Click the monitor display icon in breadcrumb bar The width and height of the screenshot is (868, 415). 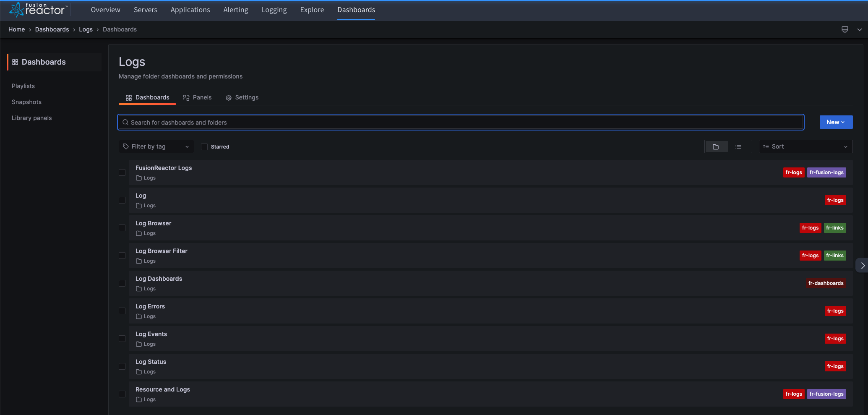[845, 29]
